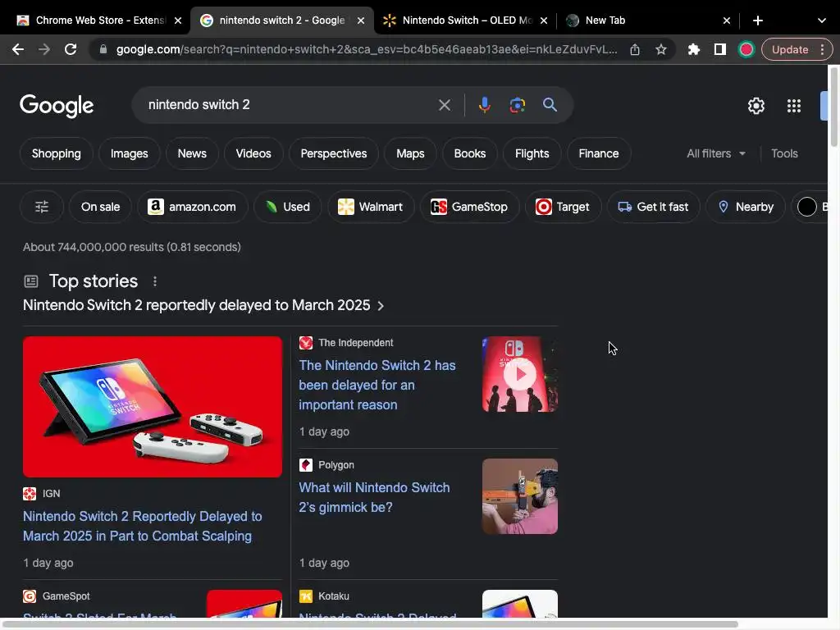This screenshot has width=840, height=630.
Task: Select the Maps search category
Action: point(410,153)
